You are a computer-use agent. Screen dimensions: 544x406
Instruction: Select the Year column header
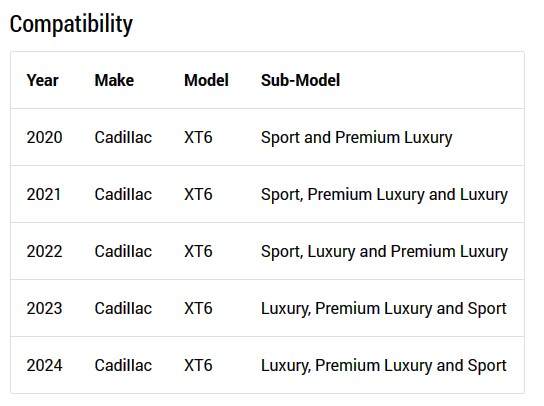(x=42, y=80)
